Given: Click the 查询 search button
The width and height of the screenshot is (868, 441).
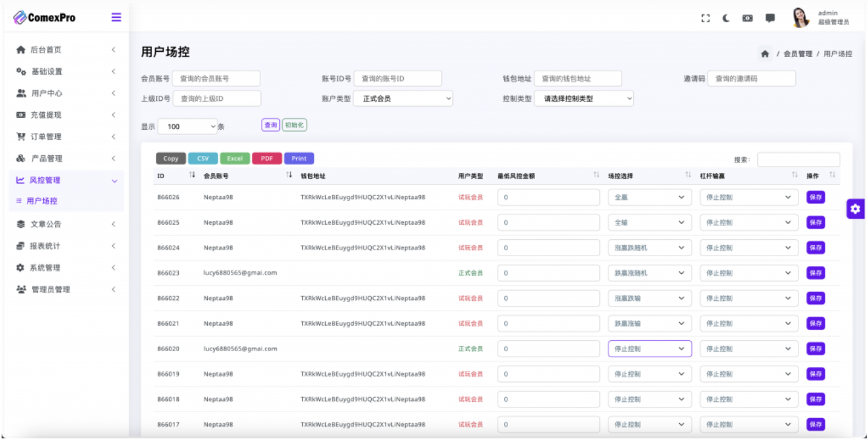Looking at the screenshot, I should [271, 125].
